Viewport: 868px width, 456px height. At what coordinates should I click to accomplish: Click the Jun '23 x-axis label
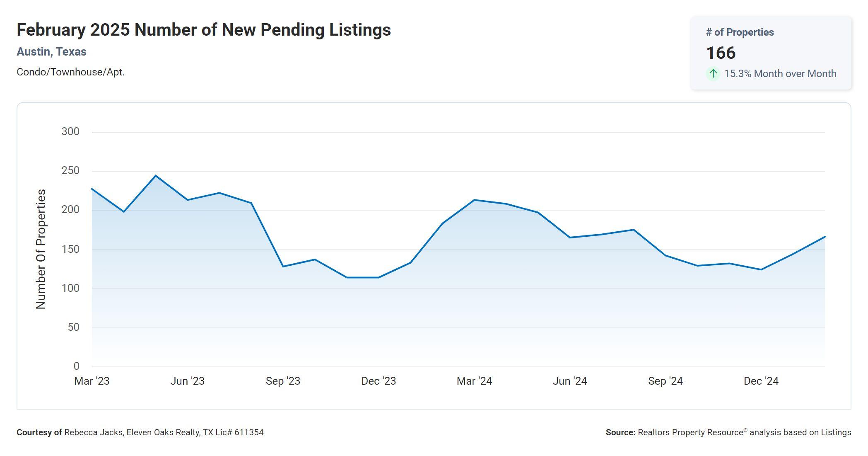(187, 381)
